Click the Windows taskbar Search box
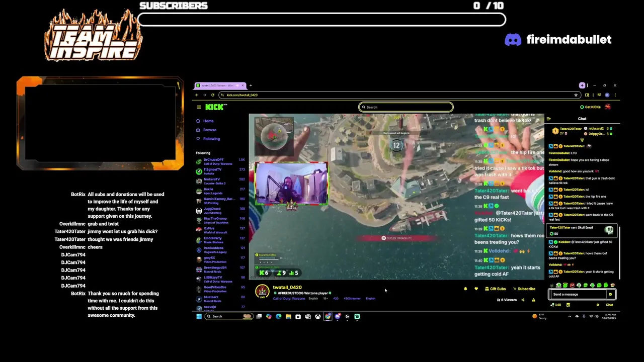 click(x=228, y=316)
